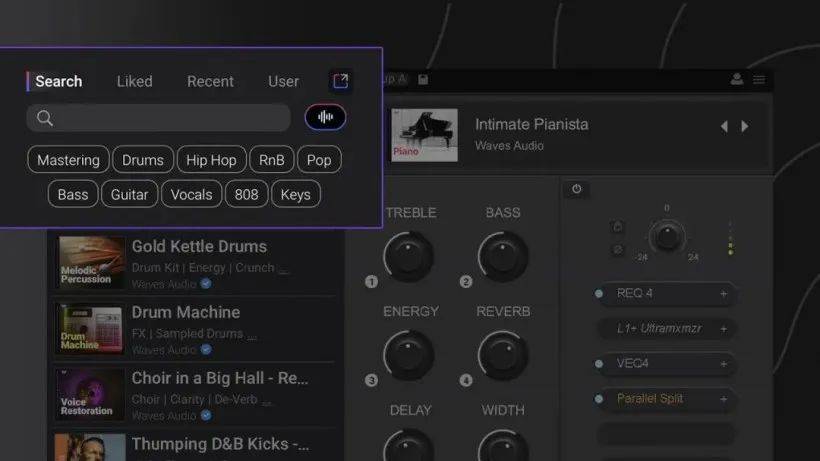This screenshot has height=461, width=820.
Task: Go to next preset arrow
Action: click(x=745, y=126)
